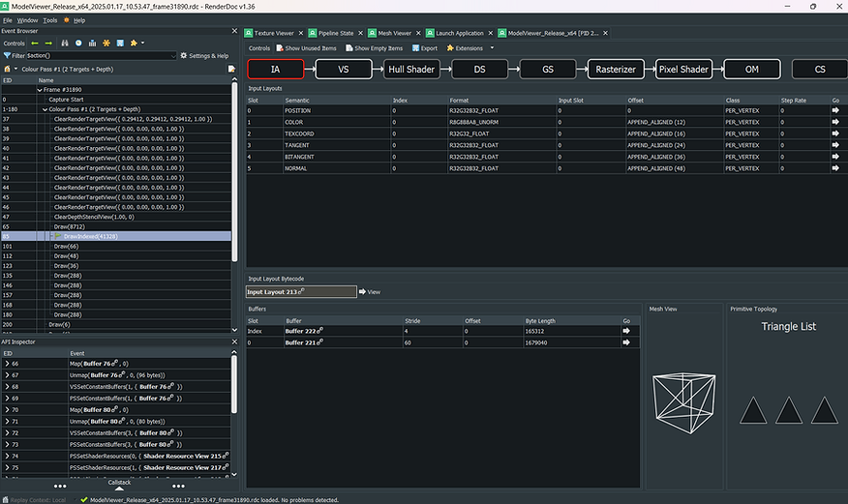Go to NORMAL input layout arrow
This screenshot has height=504, width=848.
tap(835, 168)
